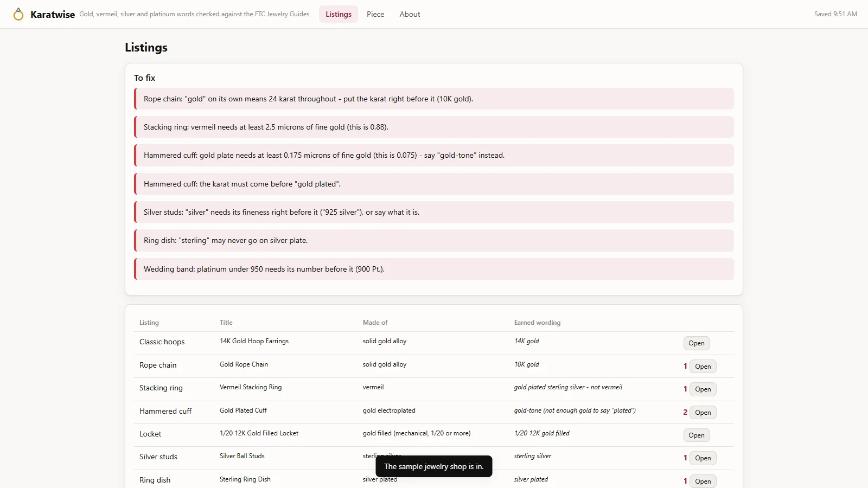The image size is (868, 488).
Task: Click "gold plated sterling silver - not vermeil" wording
Action: (x=568, y=387)
